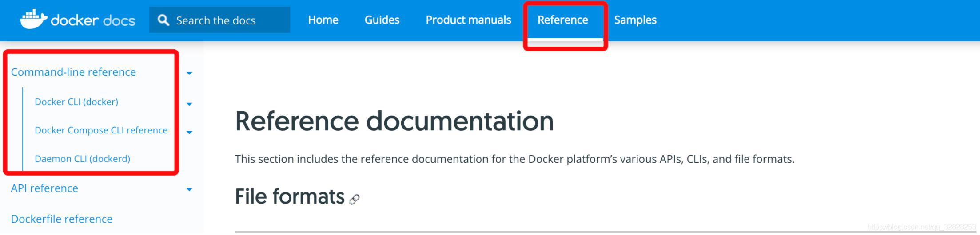Image resolution: width=980 pixels, height=235 pixels.
Task: Select Docker Compose CLI reference
Action: pos(101,130)
